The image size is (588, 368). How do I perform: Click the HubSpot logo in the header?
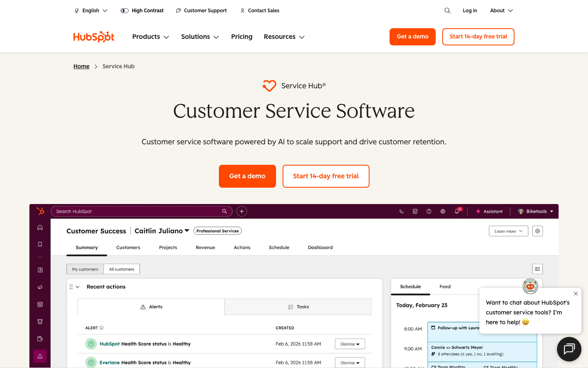click(x=94, y=37)
